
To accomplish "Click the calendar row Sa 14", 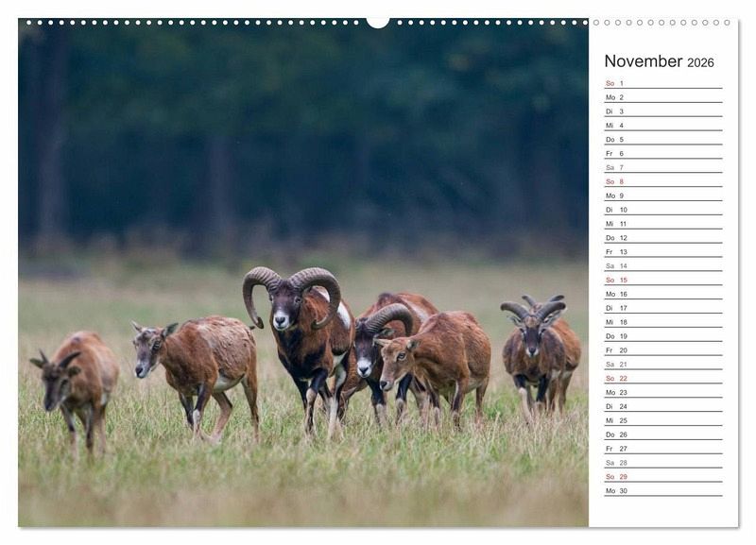I will pyautogui.click(x=663, y=266).
